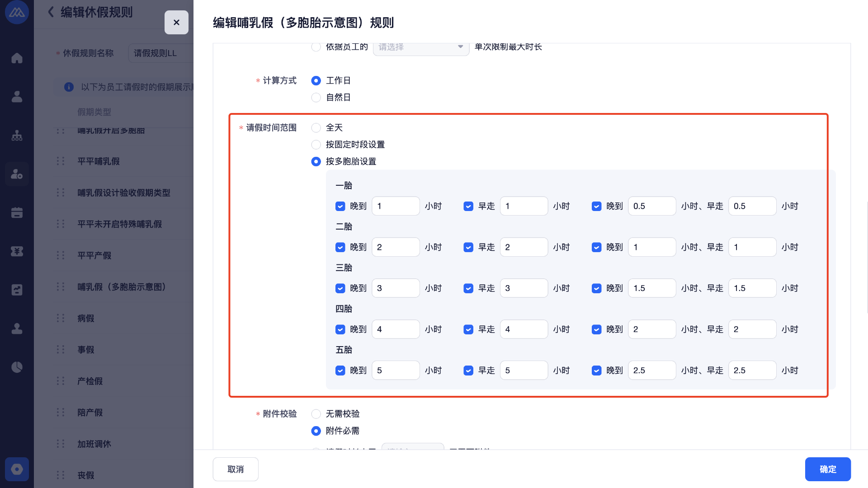Click the 五胎 晚到 hours input showing 5
Image resolution: width=868 pixels, height=488 pixels.
[396, 371]
